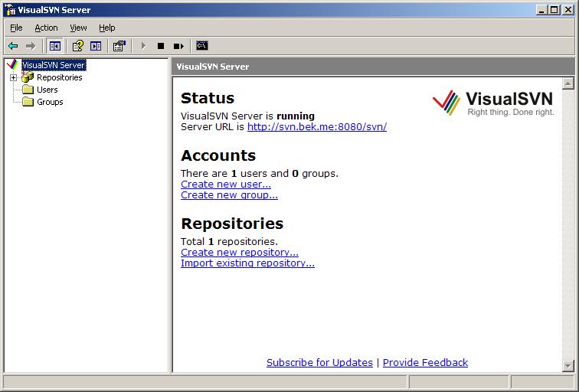The width and height of the screenshot is (579, 392).
Task: Click the Provide Feedback link
Action: (x=425, y=362)
